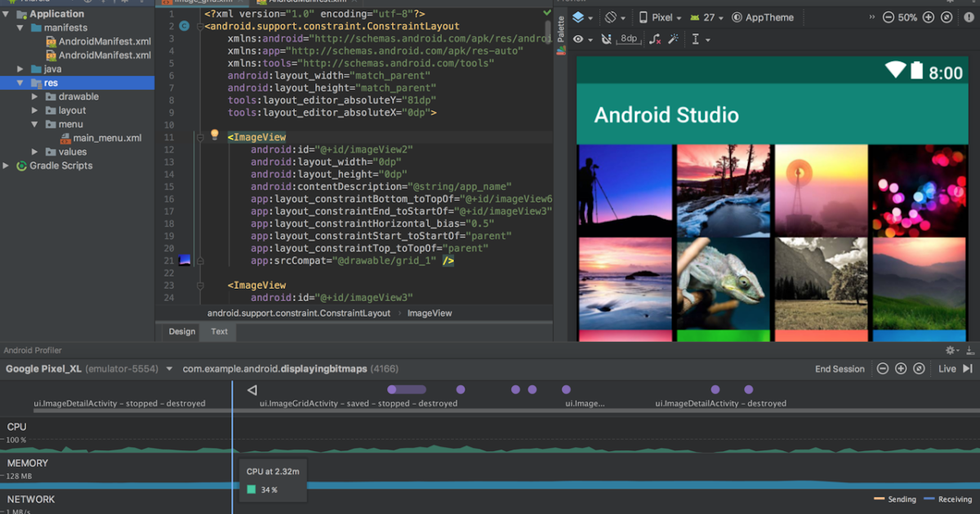Open the API 27 version dropdown

[707, 17]
